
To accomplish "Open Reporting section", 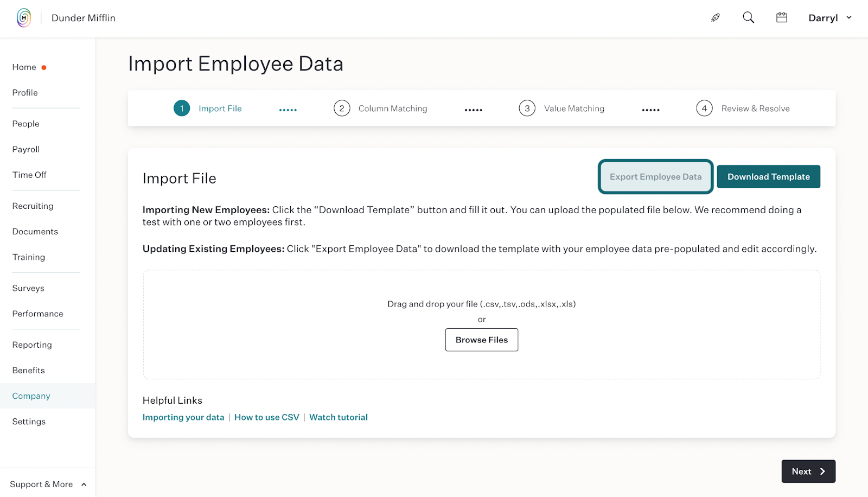I will pyautogui.click(x=32, y=345).
